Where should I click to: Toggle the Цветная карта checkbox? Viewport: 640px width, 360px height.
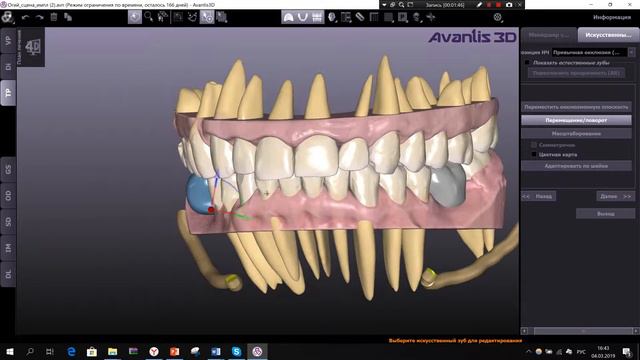pyautogui.click(x=534, y=155)
